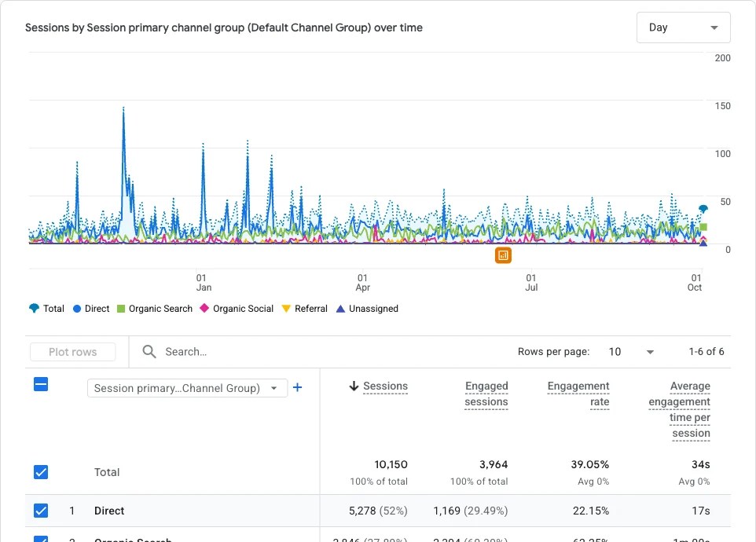Screen dimensions: 756x542
Task: Open the Rows per page dropdown
Action: [x=631, y=352]
